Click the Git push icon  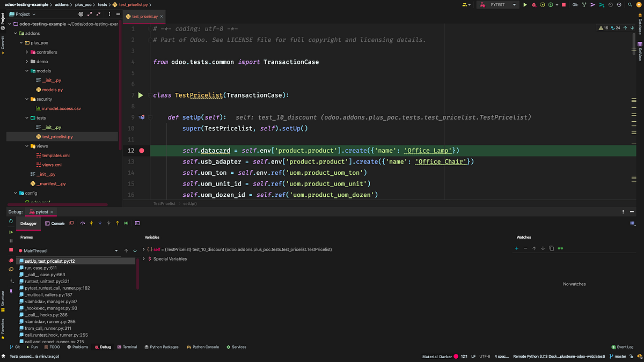[602, 5]
